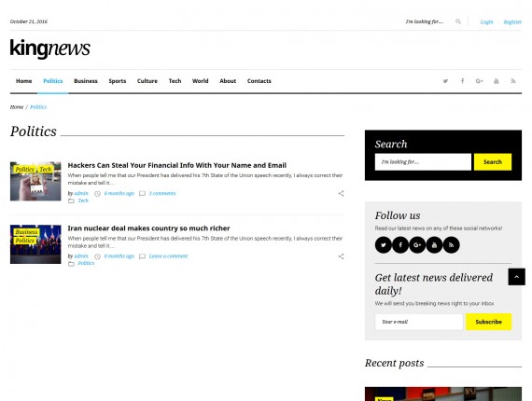Click the Business tag on Iran thumbnail

(x=26, y=232)
